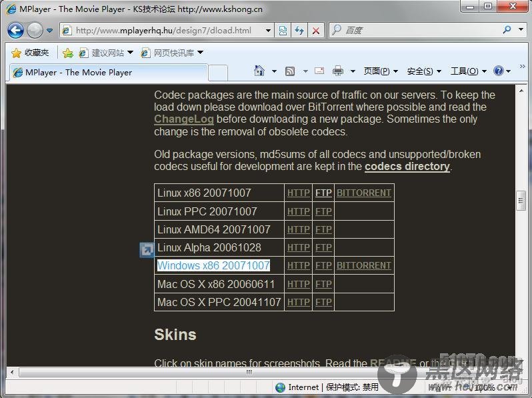Open the 安全(S) safety menu
This screenshot has width=532, height=398.
point(424,71)
